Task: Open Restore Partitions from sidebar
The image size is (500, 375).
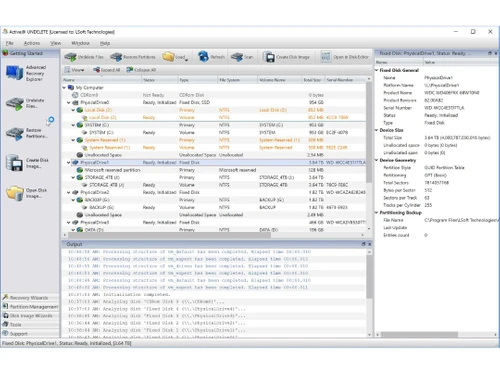Action: click(x=27, y=133)
